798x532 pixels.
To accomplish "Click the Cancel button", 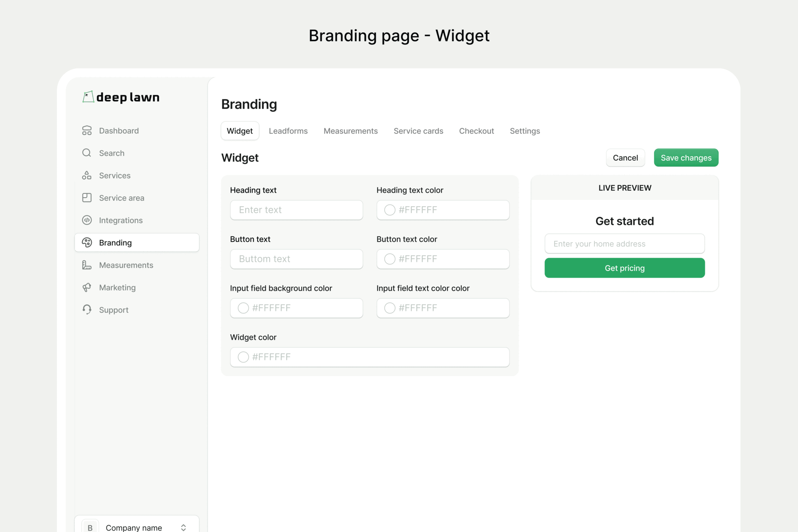I will click(625, 158).
